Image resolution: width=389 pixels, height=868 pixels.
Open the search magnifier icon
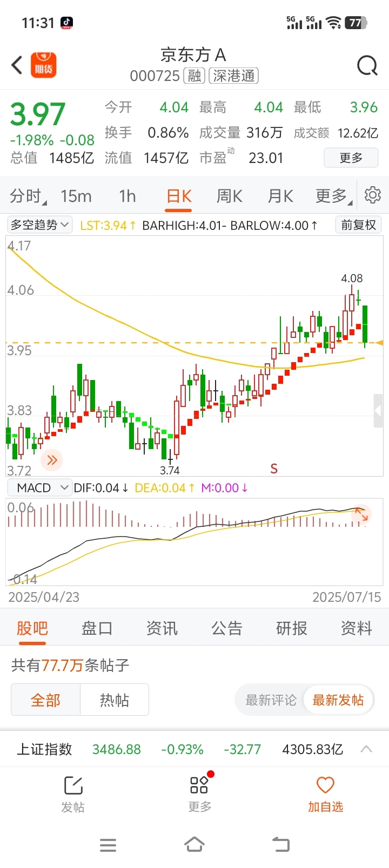click(367, 66)
